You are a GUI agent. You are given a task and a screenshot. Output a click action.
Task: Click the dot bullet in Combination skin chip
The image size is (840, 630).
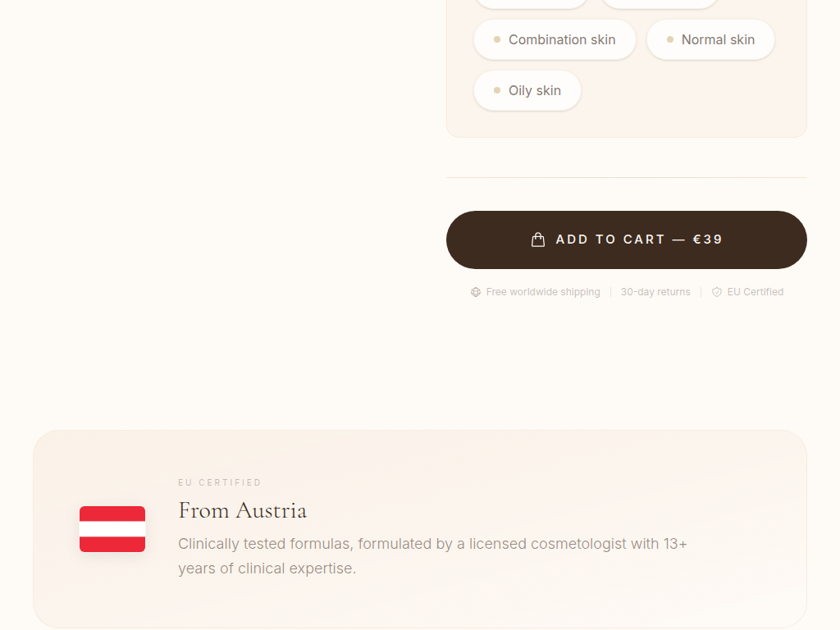point(497,39)
